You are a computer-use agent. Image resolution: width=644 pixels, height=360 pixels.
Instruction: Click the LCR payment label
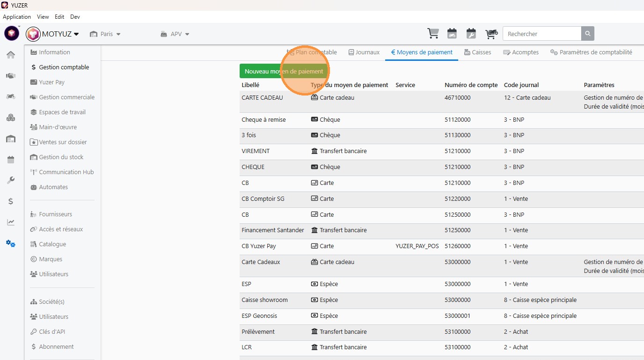point(248,347)
